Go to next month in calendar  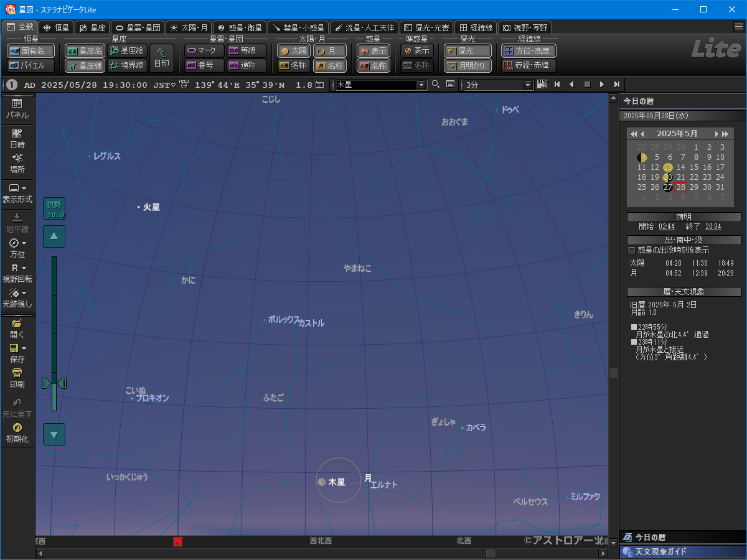click(x=717, y=134)
